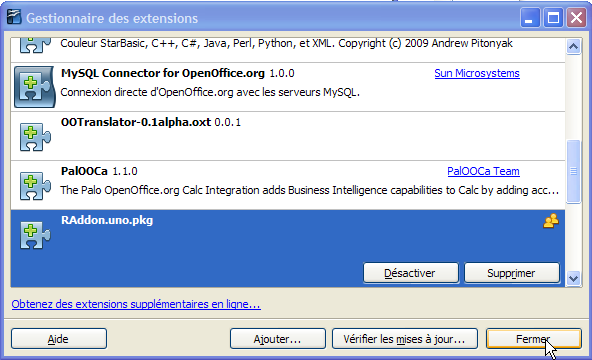Click the PalOOCa extension puzzle icon
592x360 pixels.
[x=35, y=186]
